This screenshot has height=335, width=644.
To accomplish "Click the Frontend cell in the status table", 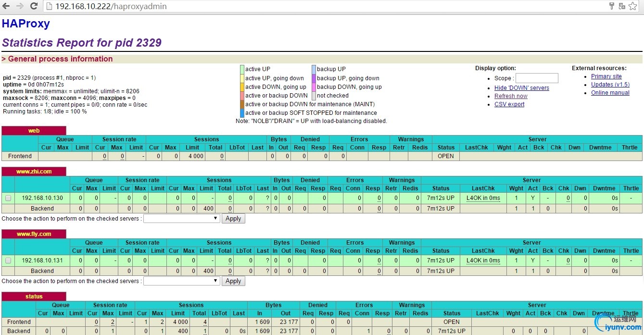I will [19, 322].
